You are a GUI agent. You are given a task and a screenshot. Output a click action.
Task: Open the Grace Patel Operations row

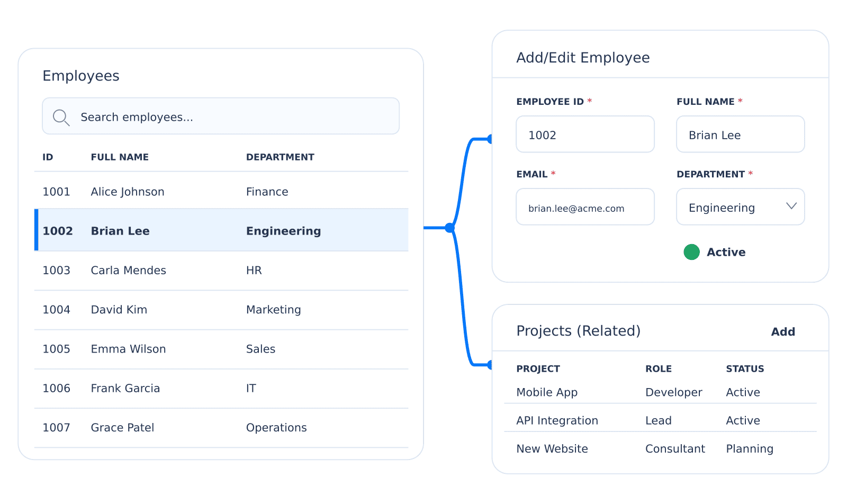[x=221, y=428]
